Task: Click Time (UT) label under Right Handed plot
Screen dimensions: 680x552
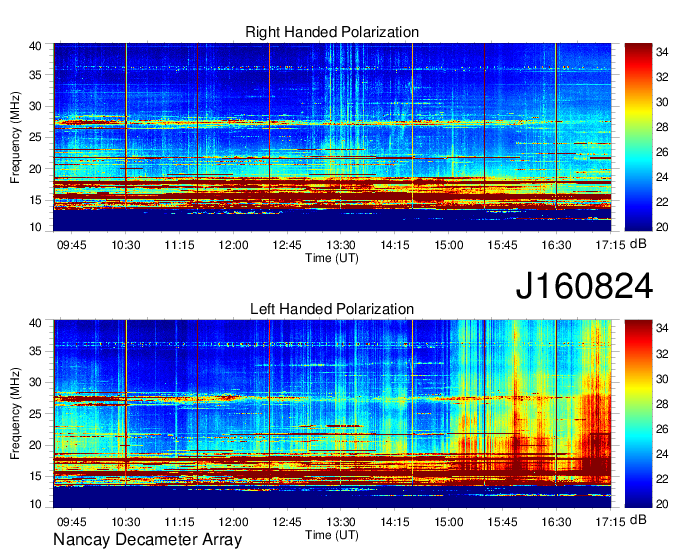Action: 332,258
